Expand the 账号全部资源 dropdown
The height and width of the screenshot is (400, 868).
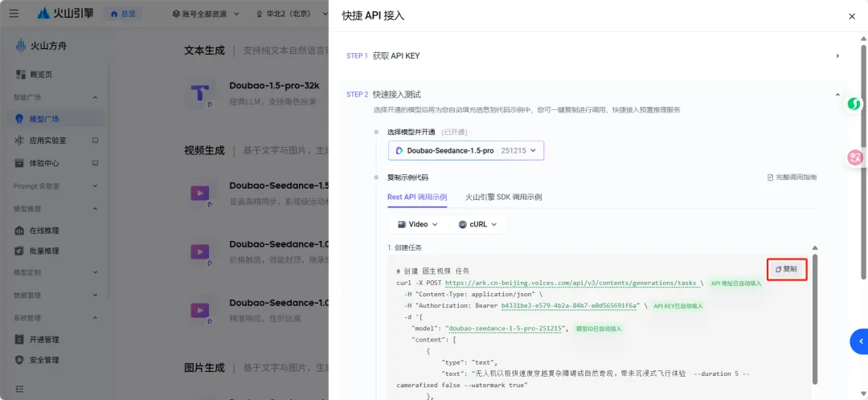pos(206,14)
